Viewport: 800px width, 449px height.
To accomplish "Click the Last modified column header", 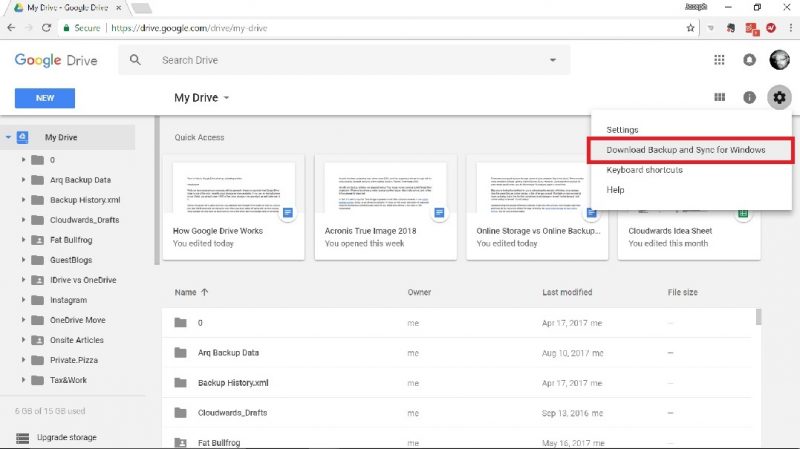I will pos(567,292).
